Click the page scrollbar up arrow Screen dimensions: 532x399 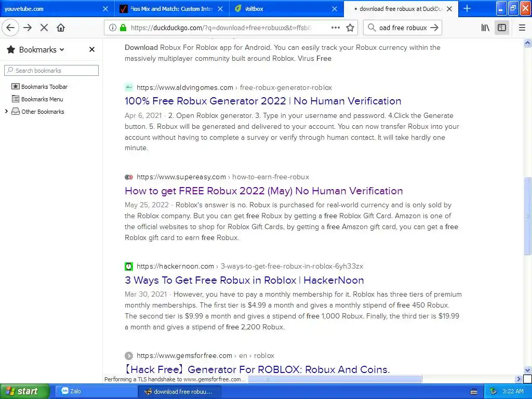[527, 43]
